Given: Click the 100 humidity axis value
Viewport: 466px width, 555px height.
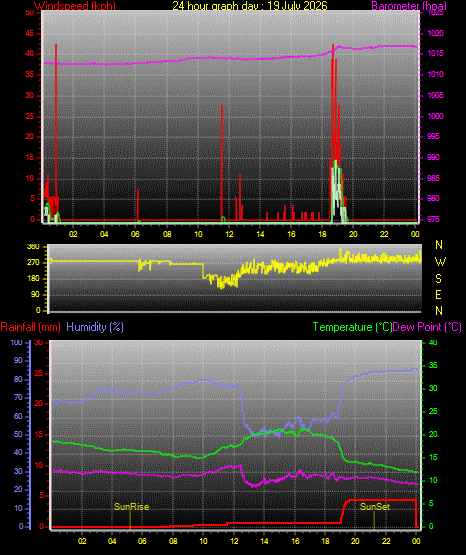Looking at the screenshot, I should (x=16, y=342).
